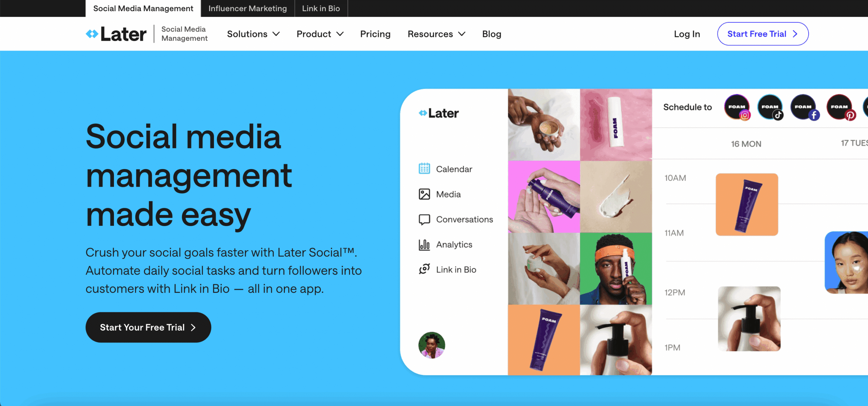
Task: Click the user profile photo in the sidebar
Action: tap(432, 345)
